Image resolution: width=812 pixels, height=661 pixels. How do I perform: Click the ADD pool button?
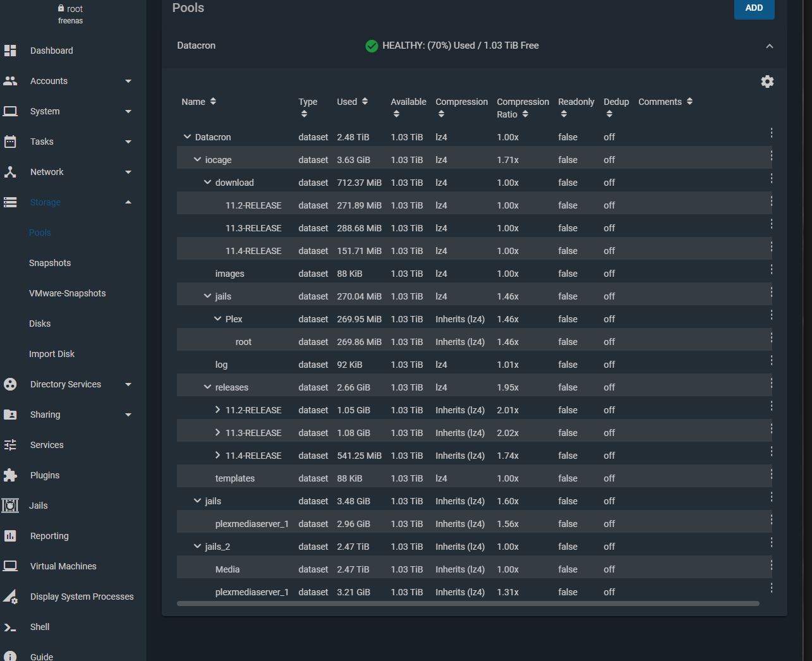click(754, 8)
